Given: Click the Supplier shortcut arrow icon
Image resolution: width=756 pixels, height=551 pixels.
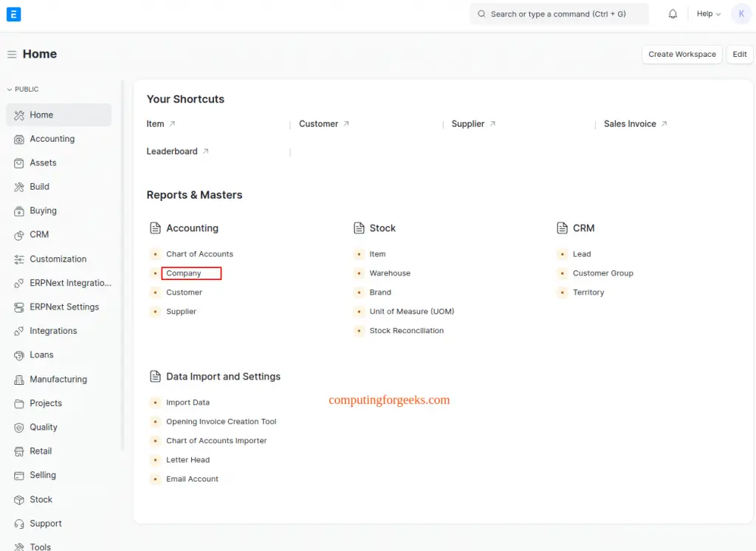Looking at the screenshot, I should 492,124.
